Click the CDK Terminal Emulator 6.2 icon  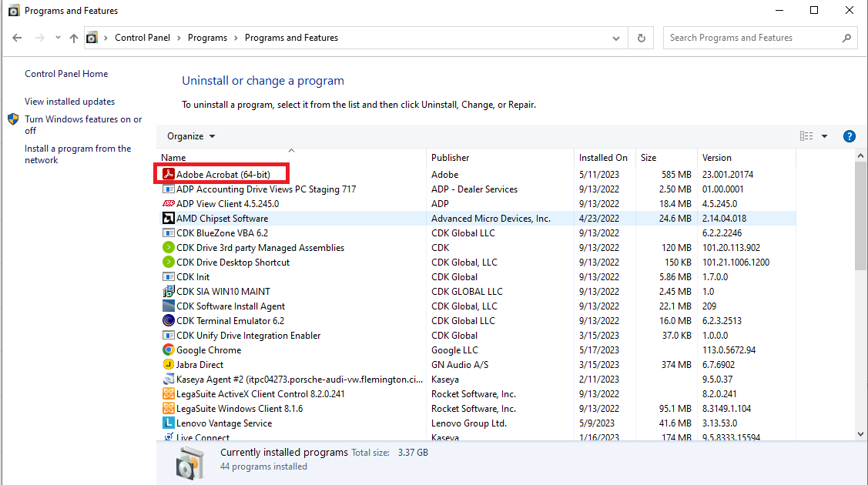coord(168,321)
